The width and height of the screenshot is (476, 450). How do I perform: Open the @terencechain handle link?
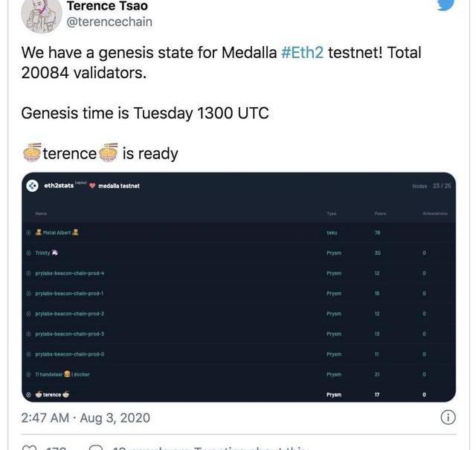[109, 22]
